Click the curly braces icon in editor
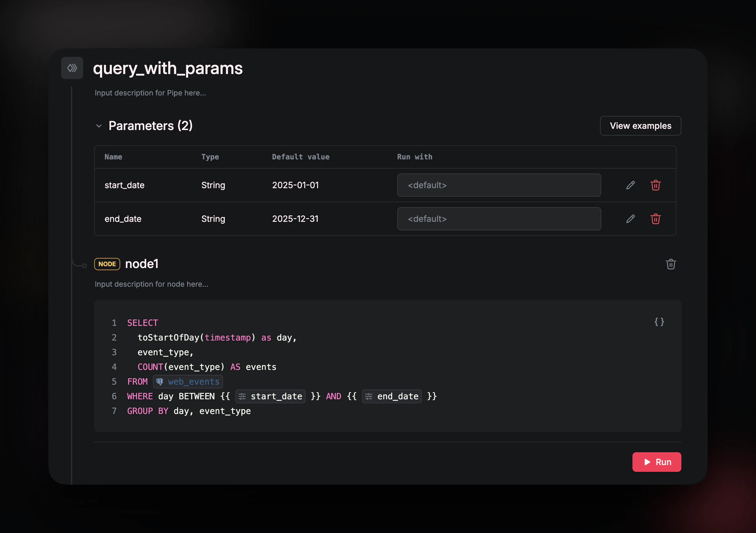 [x=659, y=322]
